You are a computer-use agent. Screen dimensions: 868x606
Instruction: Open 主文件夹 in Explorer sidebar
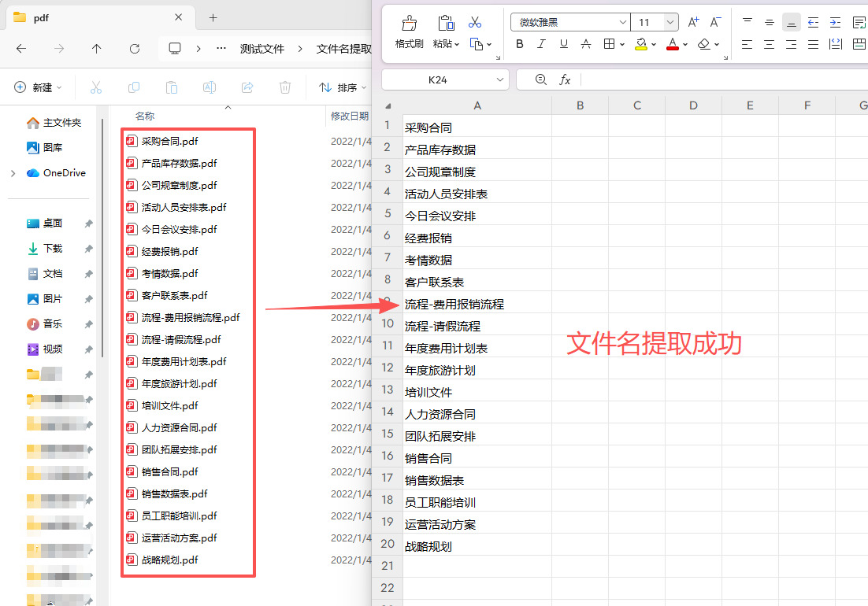coord(54,123)
